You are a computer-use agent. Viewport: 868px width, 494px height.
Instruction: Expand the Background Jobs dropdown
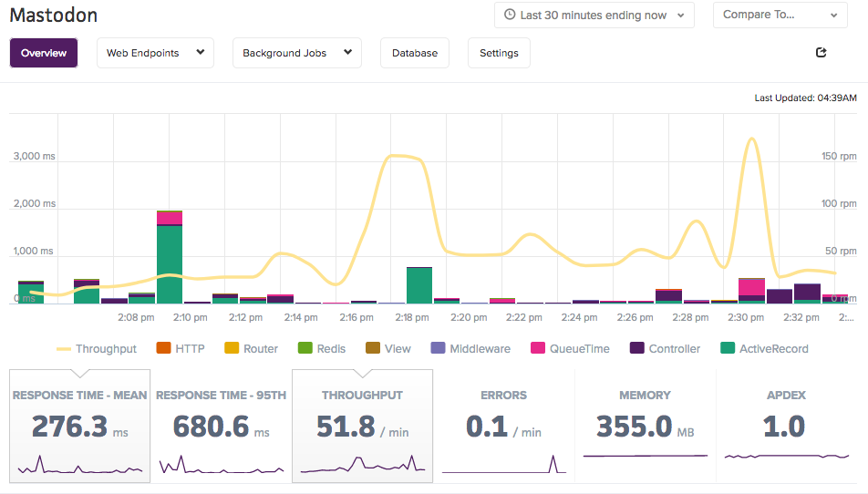click(297, 53)
